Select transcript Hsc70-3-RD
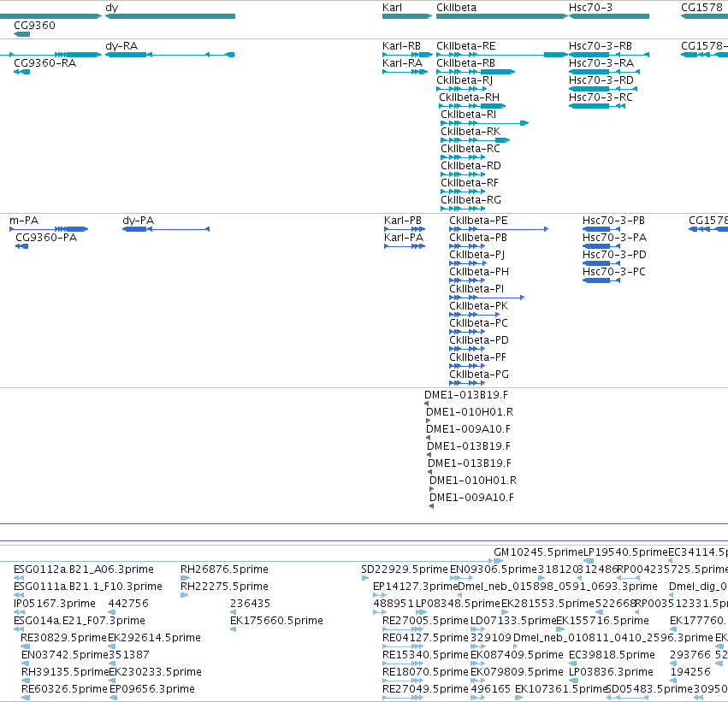The height and width of the screenshot is (702, 728). pyautogui.click(x=602, y=89)
